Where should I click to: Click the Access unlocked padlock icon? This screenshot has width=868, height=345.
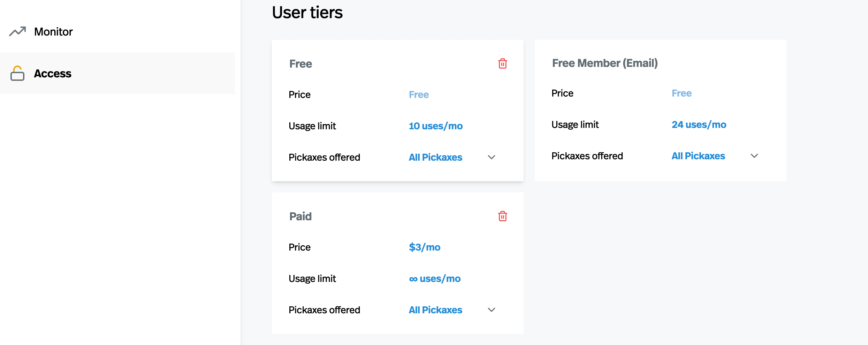[x=17, y=73]
